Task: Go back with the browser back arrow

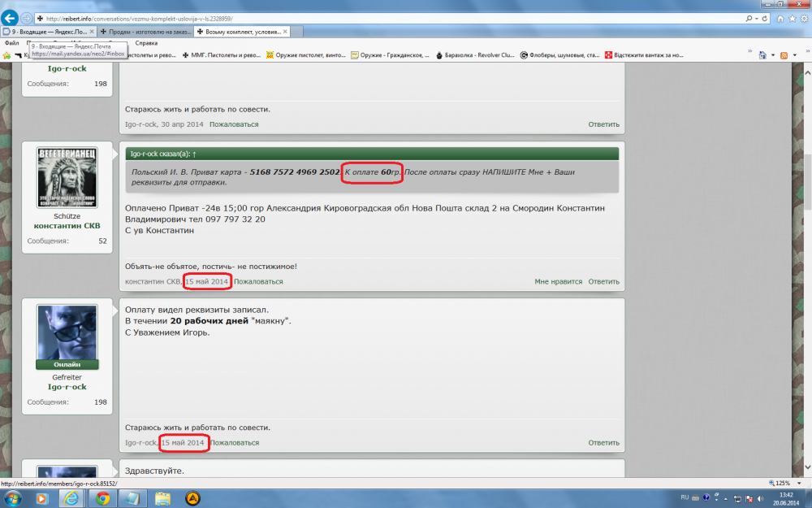Action: coord(9,18)
